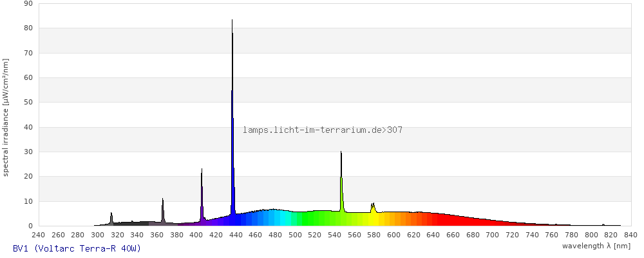Click the BV1 (Voltarc Terra-R 40W) title
The height and width of the screenshot is (258, 644).
[x=77, y=248]
